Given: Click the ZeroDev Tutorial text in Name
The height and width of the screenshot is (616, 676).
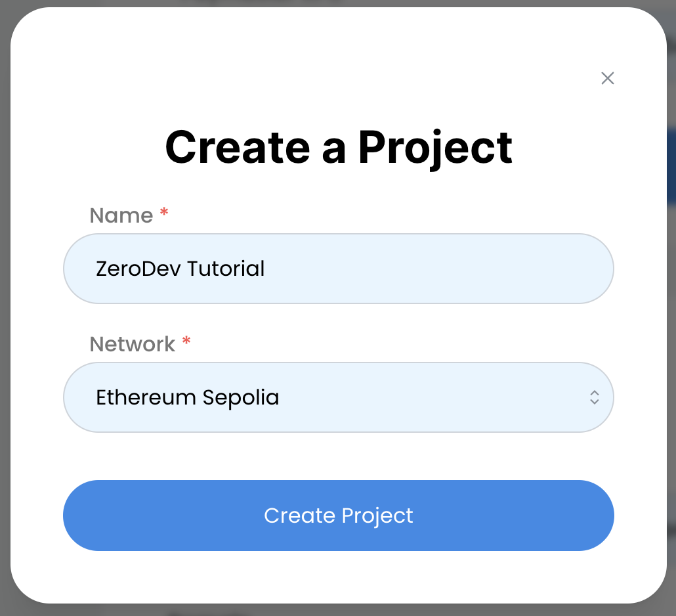Looking at the screenshot, I should [180, 269].
